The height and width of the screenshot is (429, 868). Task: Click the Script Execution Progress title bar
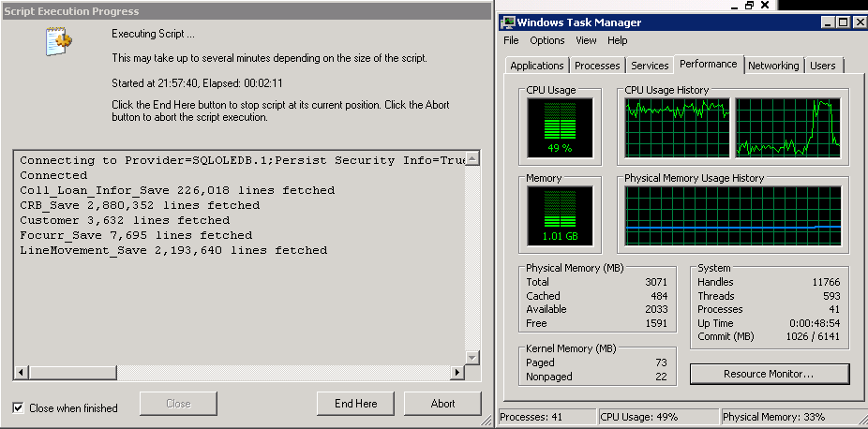click(x=247, y=11)
